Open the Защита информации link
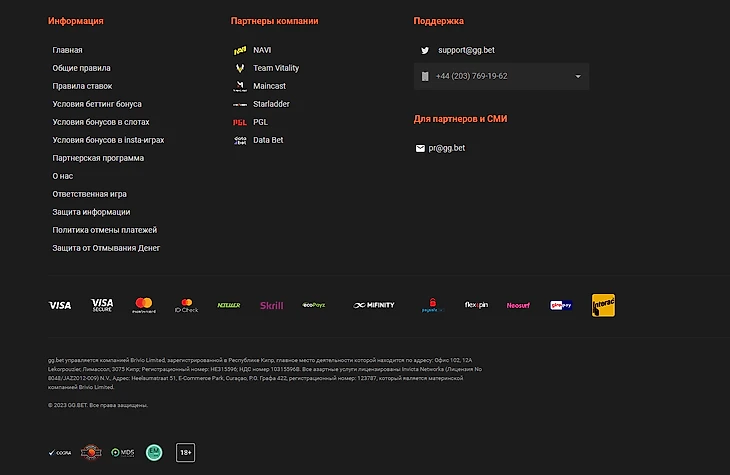This screenshot has height=475, width=730. coord(91,212)
